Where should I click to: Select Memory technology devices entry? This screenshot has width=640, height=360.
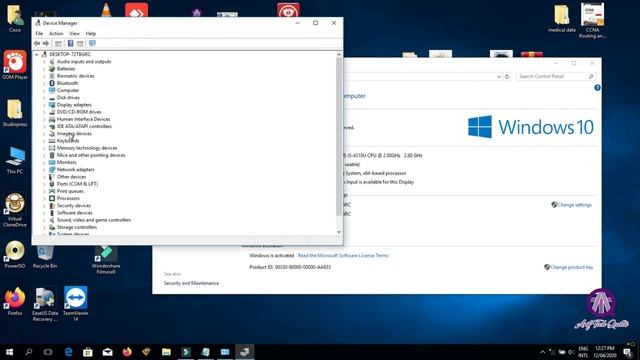click(87, 148)
